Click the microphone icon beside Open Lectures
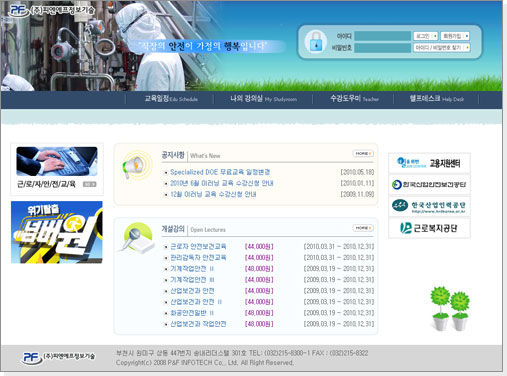 137,239
